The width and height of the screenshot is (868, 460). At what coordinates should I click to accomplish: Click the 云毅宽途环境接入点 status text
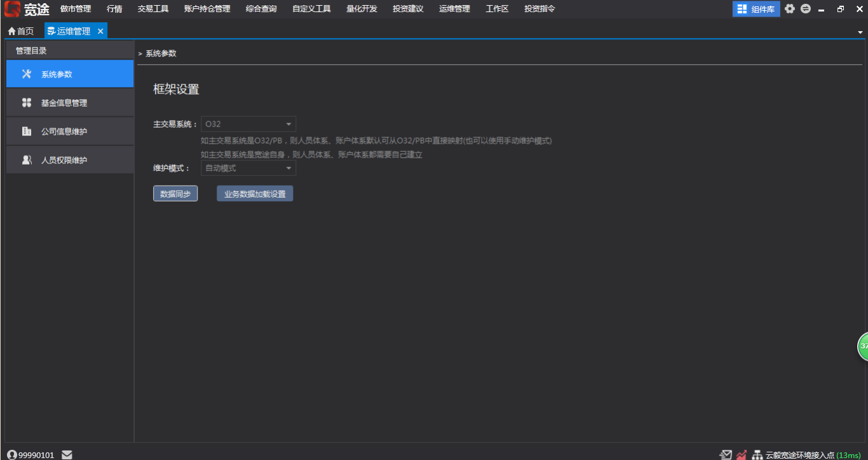800,455
